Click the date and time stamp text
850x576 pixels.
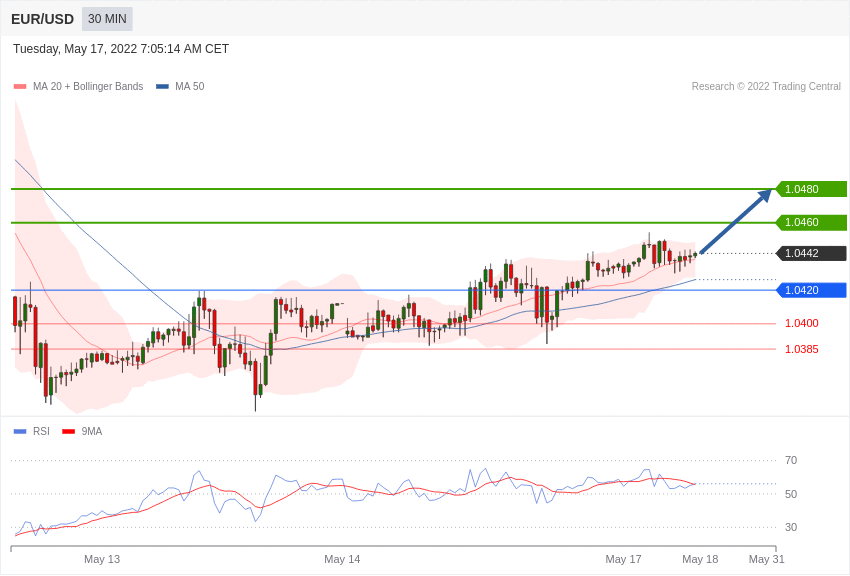pos(121,49)
